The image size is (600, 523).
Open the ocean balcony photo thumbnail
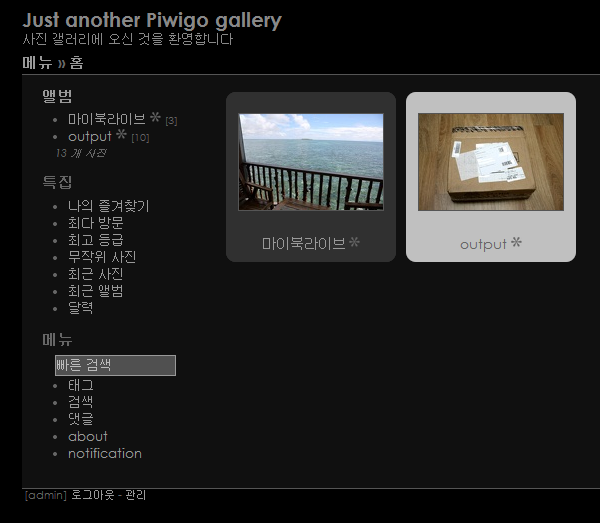(x=311, y=162)
